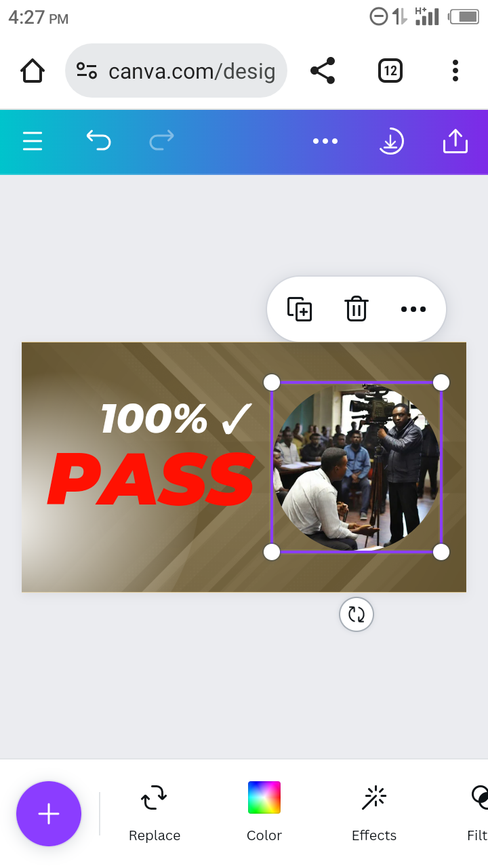Share the design using the upload icon
The height and width of the screenshot is (868, 488).
click(455, 141)
